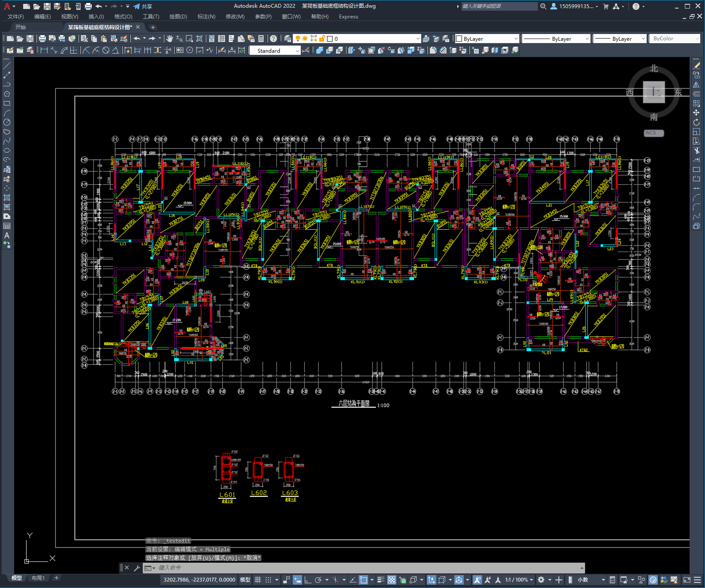
Task: Close the command line with X button
Action: [x=127, y=568]
